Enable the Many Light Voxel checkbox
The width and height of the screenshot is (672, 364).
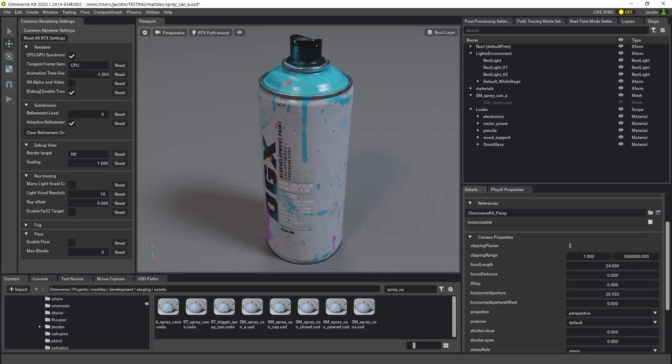click(x=72, y=185)
